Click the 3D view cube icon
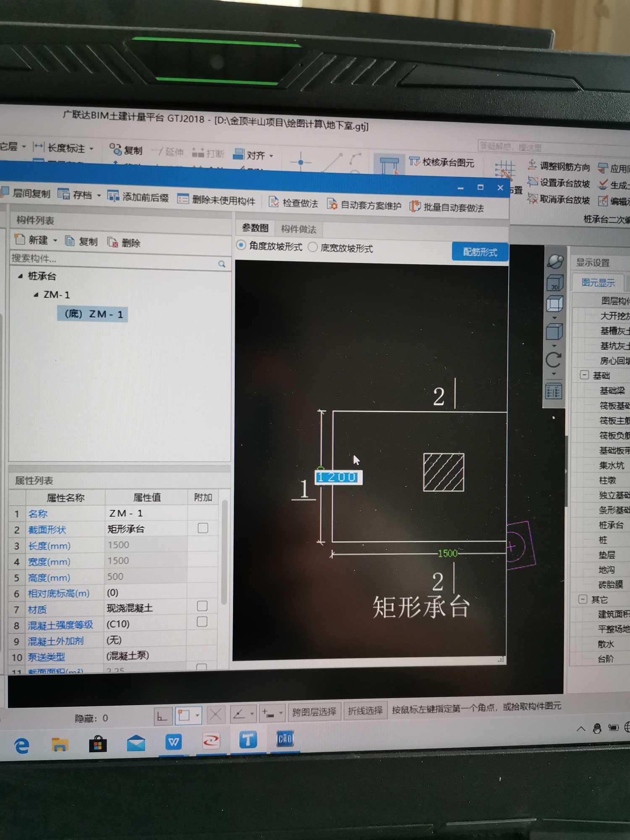This screenshot has height=840, width=630. pos(554,283)
